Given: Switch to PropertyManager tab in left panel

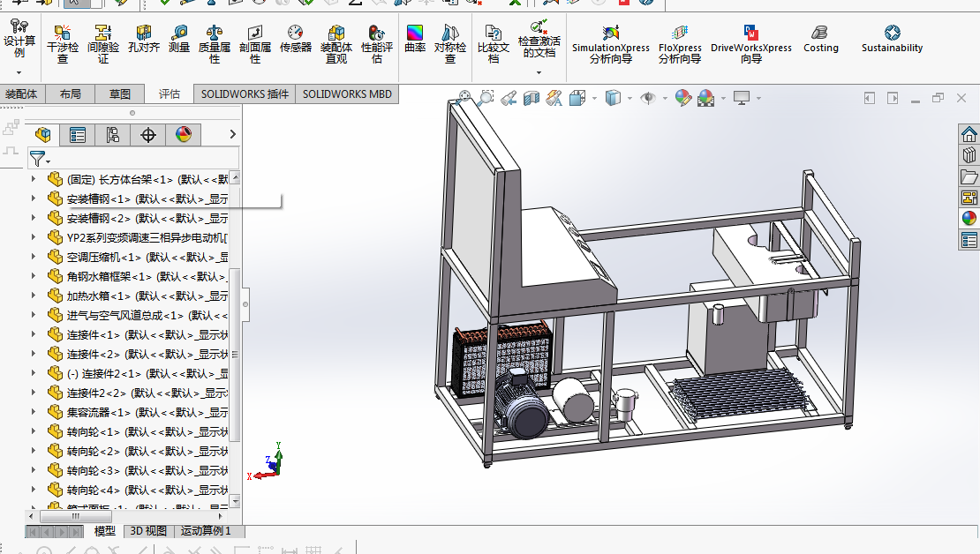Looking at the screenshot, I should click(x=78, y=135).
